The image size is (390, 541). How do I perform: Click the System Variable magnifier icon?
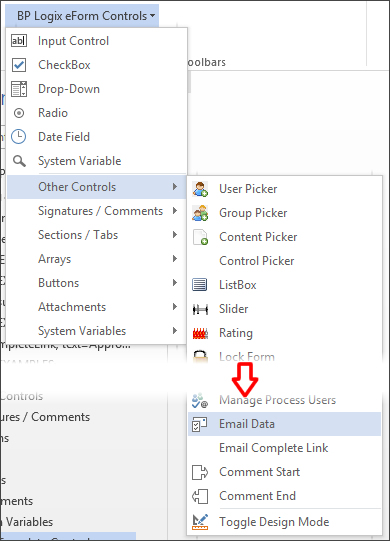[x=19, y=161]
